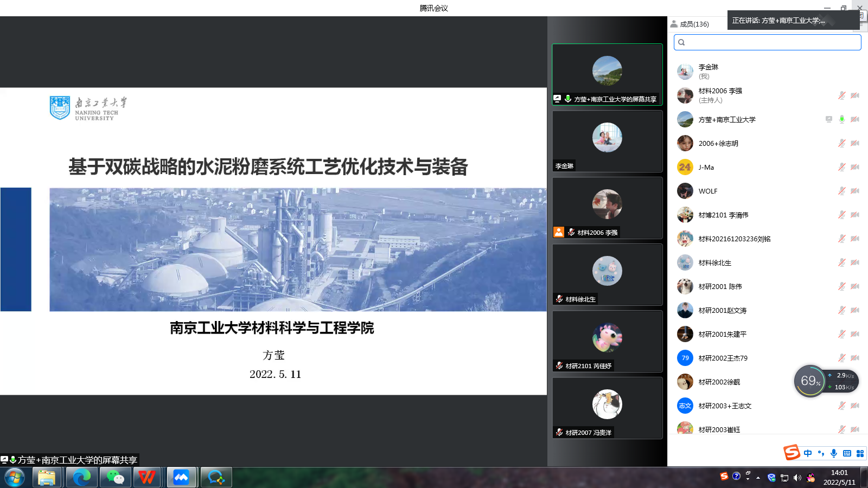This screenshot has width=868, height=488.
Task: Select the 材研2101 芮佳妤 video tile
Action: click(607, 341)
